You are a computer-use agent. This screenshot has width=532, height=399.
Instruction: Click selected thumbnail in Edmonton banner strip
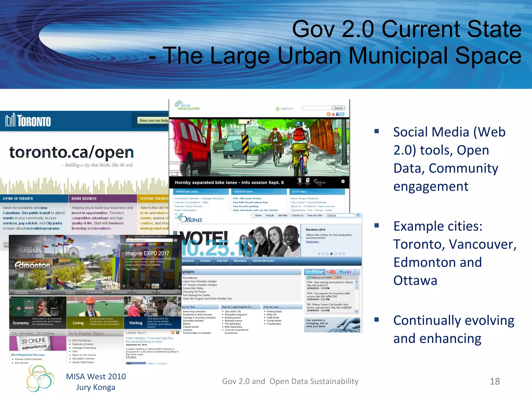tap(155, 286)
